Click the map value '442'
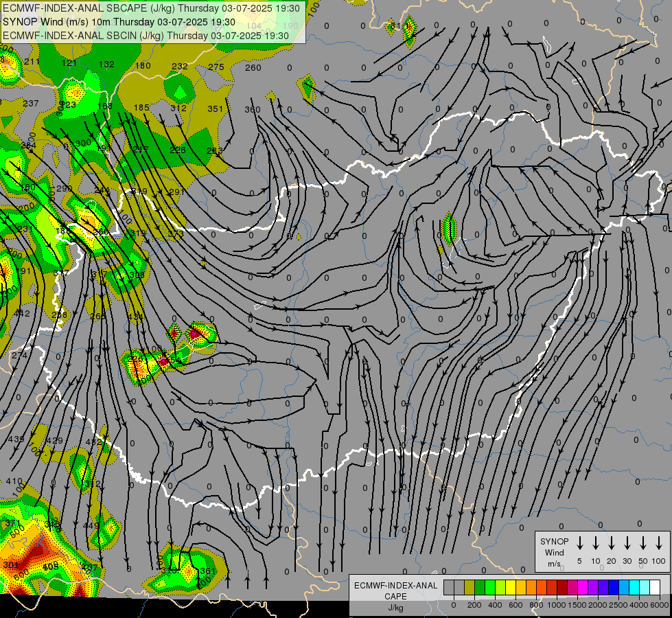672x618 pixels. pyautogui.click(x=21, y=314)
